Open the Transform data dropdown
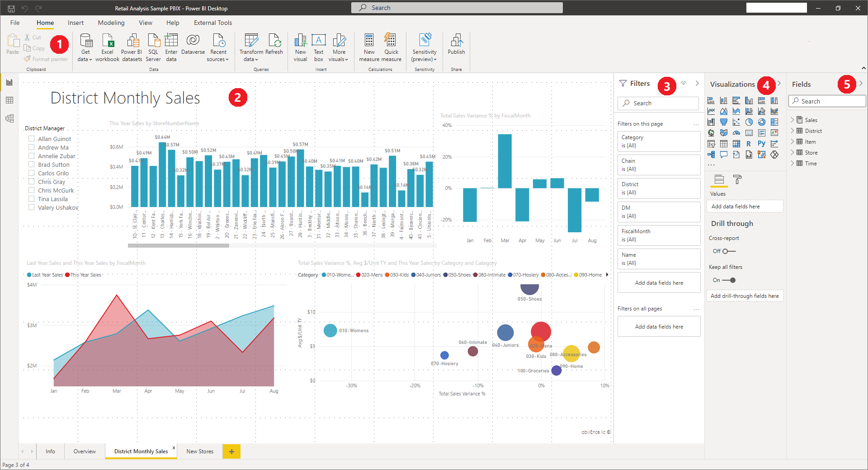868x470 pixels. tap(251, 47)
